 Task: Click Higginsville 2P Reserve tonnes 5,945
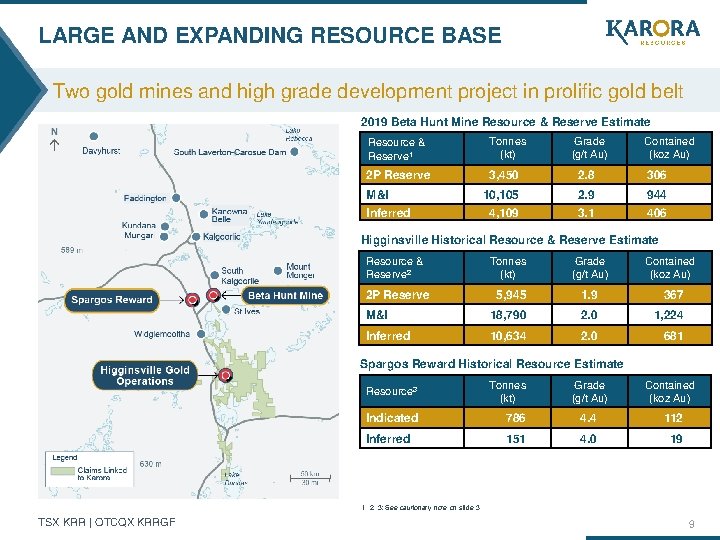511,295
